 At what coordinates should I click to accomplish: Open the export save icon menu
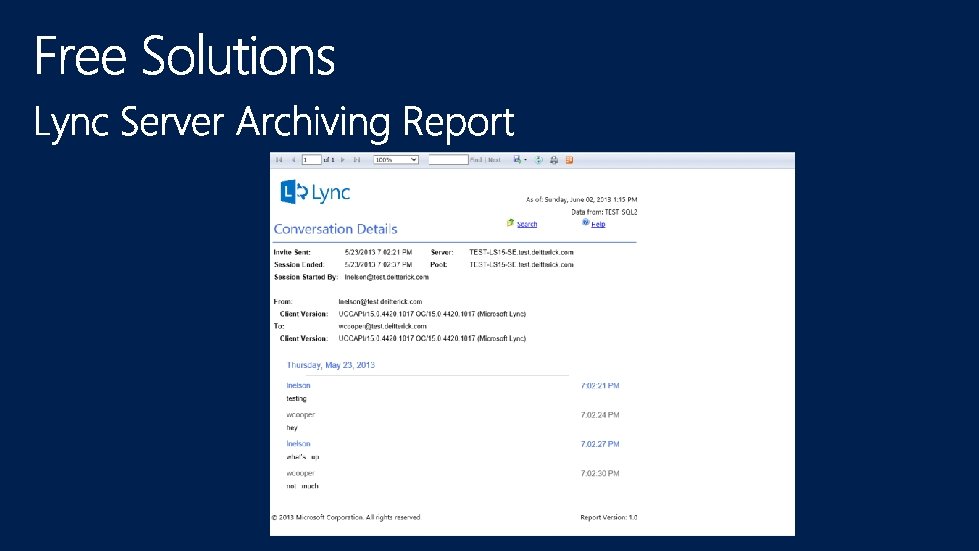coord(517,160)
